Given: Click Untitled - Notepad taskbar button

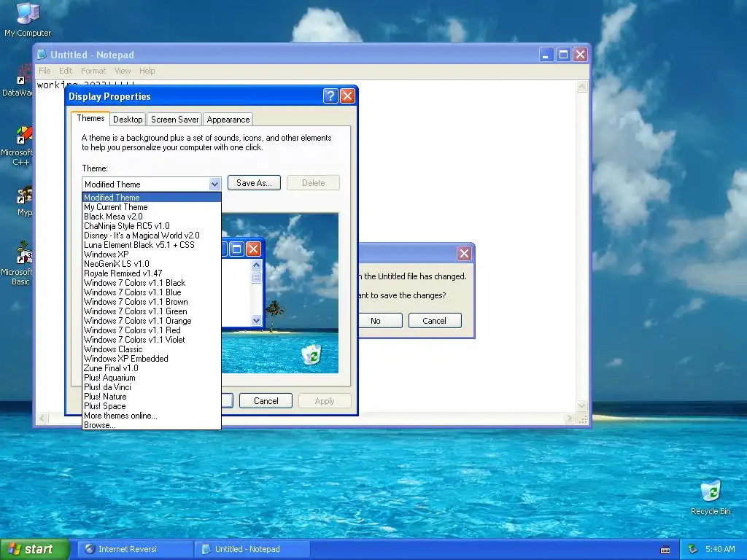Looking at the screenshot, I should point(252,549).
